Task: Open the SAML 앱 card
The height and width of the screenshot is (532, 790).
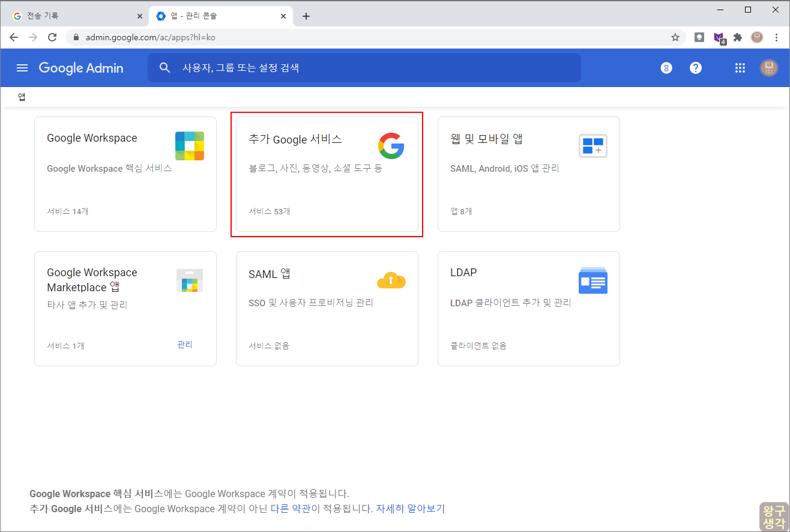Action: point(327,309)
